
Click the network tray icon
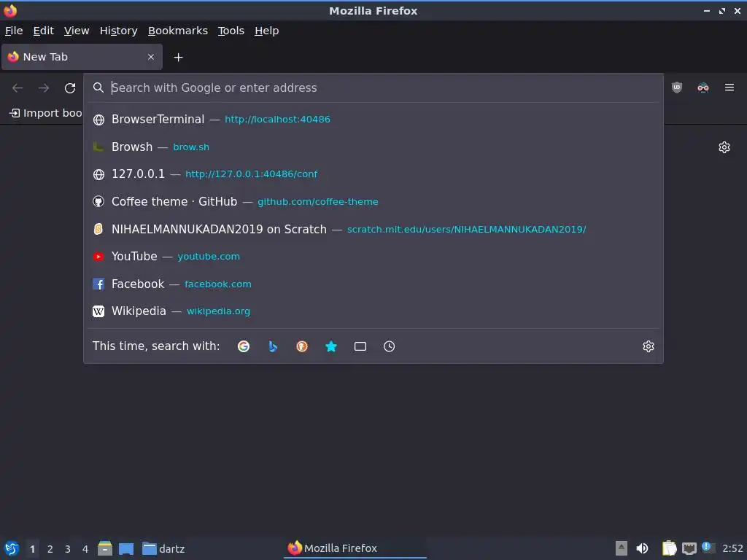click(x=689, y=548)
